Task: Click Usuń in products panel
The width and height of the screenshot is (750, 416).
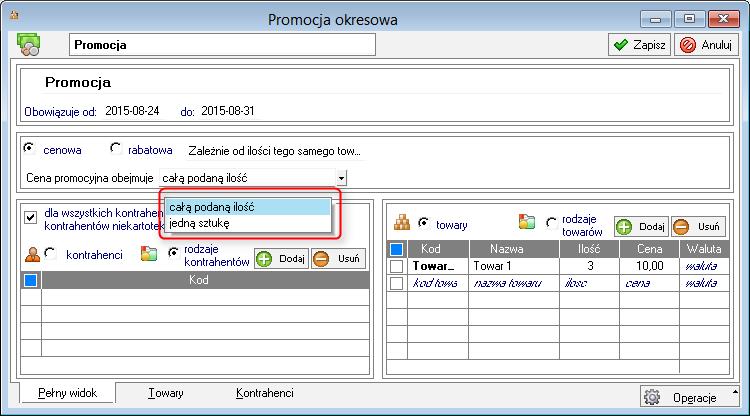Action: [x=698, y=227]
